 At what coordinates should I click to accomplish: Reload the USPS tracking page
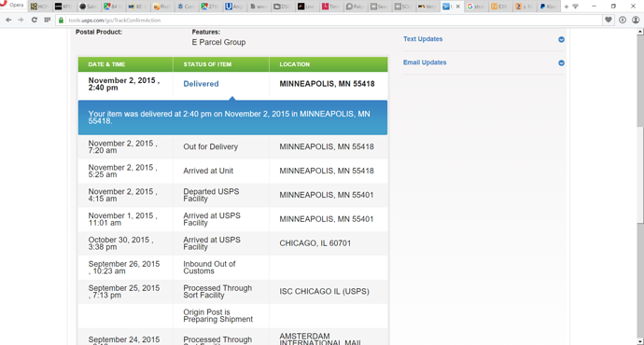click(x=35, y=20)
